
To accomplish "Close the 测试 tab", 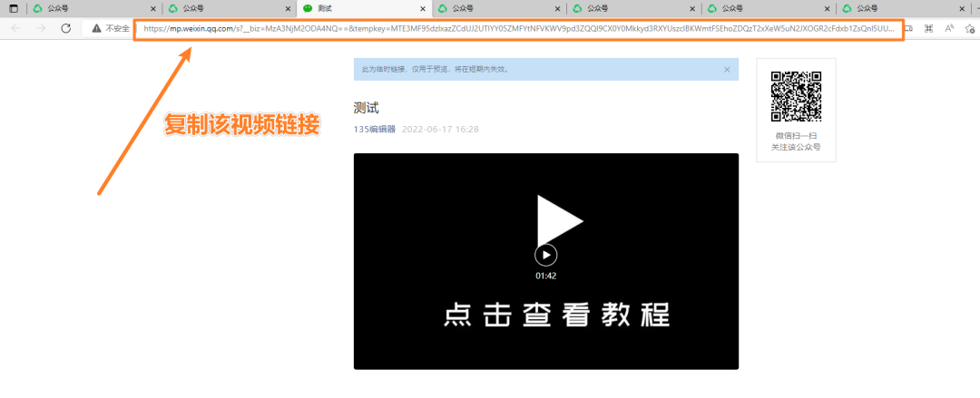I will click(x=423, y=8).
